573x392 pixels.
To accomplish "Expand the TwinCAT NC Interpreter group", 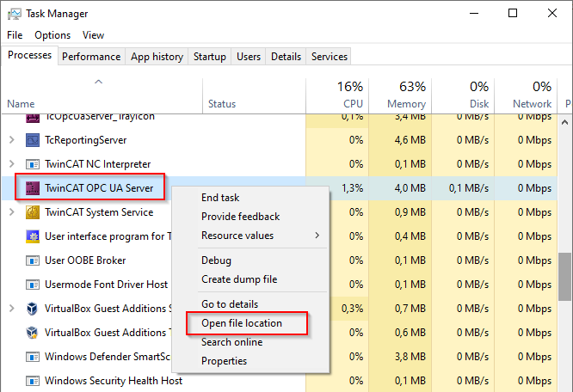I will [x=12, y=164].
